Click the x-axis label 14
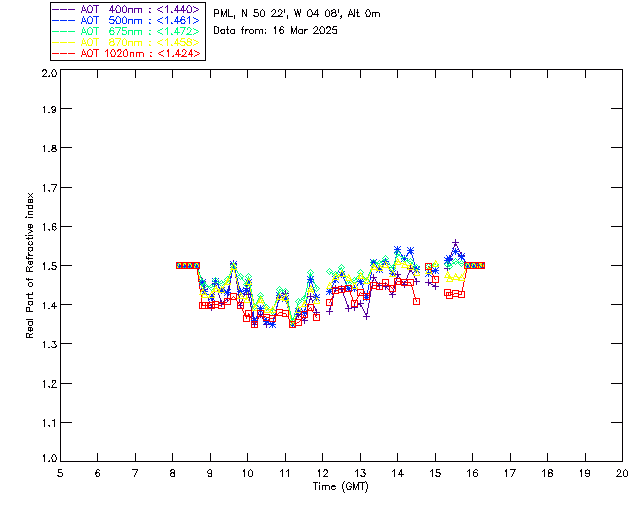Image resolution: width=640 pixels, height=512 pixels. [398, 473]
